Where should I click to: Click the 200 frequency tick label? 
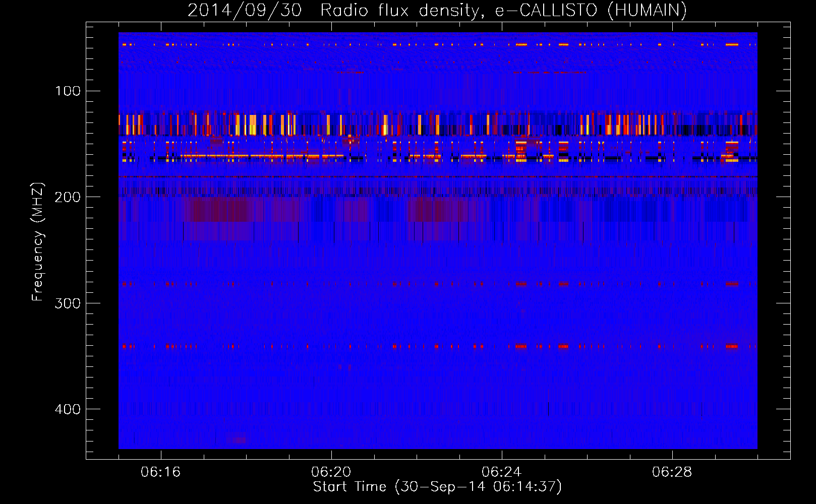click(x=68, y=197)
